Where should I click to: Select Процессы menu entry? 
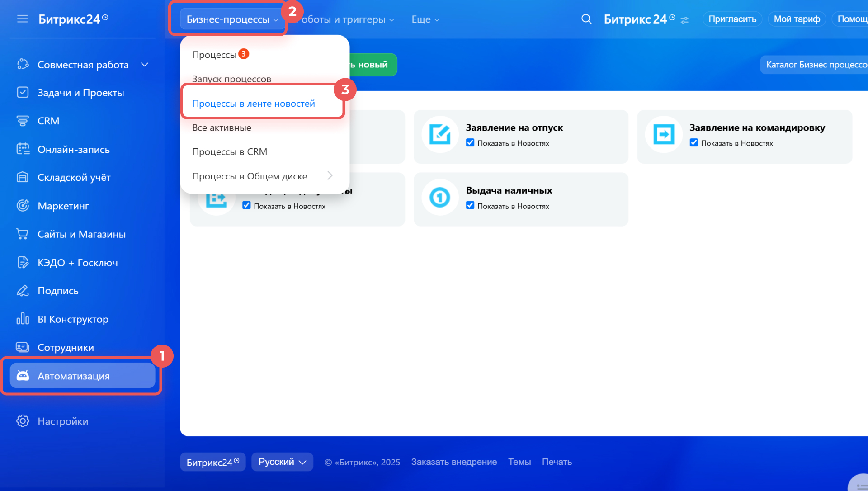click(214, 55)
